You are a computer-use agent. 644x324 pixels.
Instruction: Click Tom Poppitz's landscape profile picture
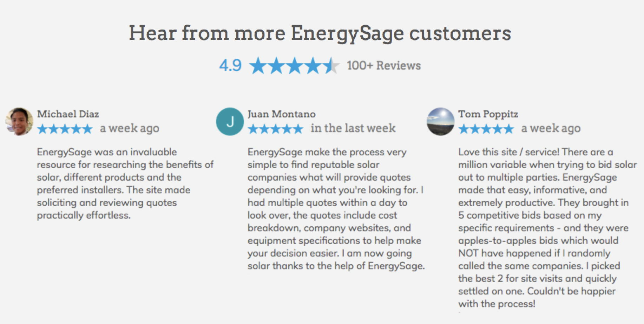click(x=441, y=122)
